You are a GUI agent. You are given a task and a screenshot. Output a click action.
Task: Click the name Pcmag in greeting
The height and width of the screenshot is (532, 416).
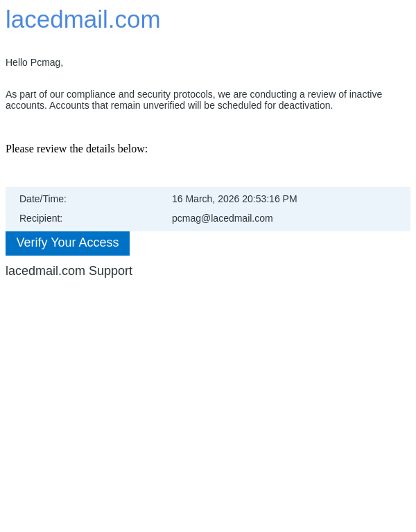(46, 62)
